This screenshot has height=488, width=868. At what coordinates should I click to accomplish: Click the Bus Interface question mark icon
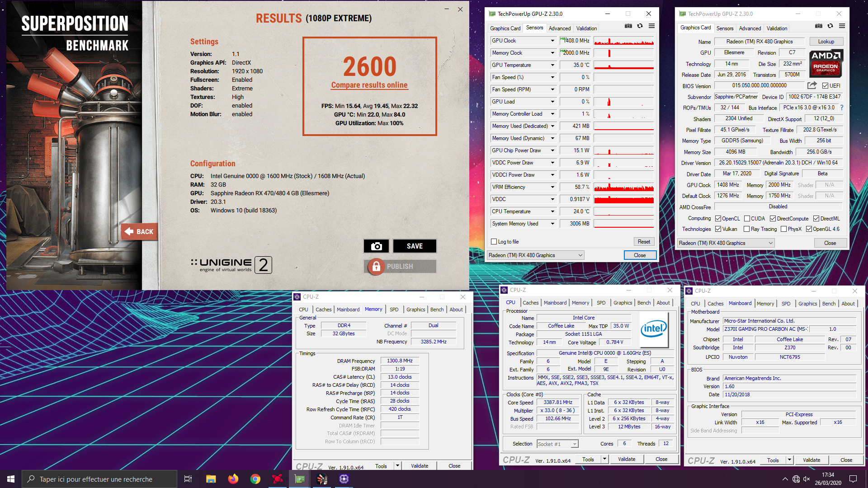pos(842,108)
